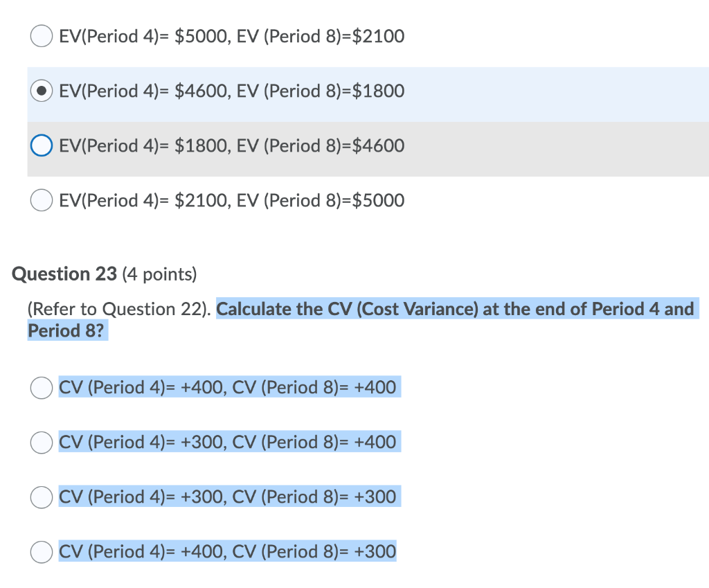Choose radio for CV +300 and +300

42,497
